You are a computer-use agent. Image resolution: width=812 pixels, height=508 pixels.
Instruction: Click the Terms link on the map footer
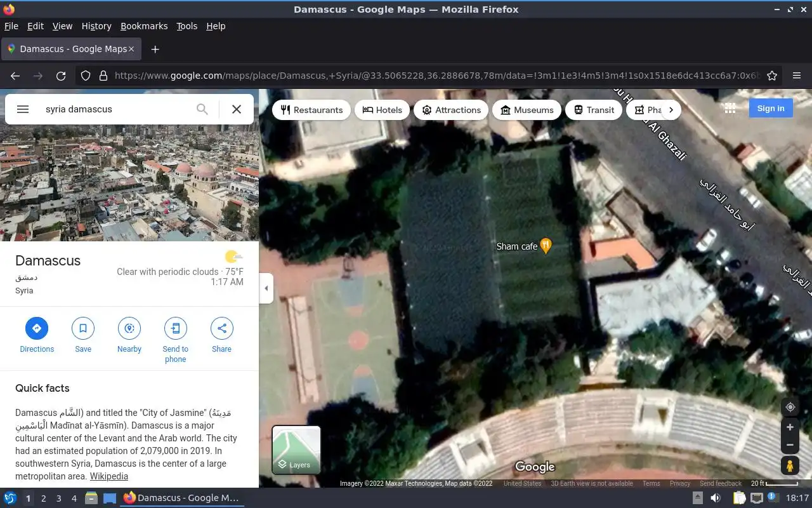(652, 483)
